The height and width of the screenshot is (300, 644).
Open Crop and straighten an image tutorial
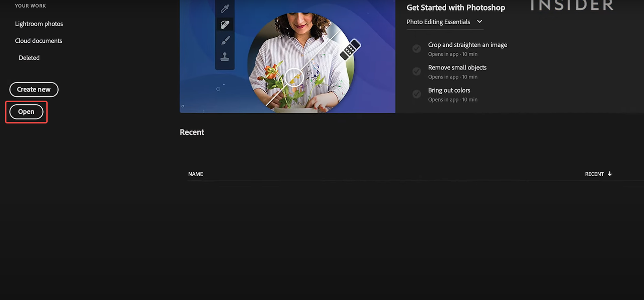pos(467,45)
